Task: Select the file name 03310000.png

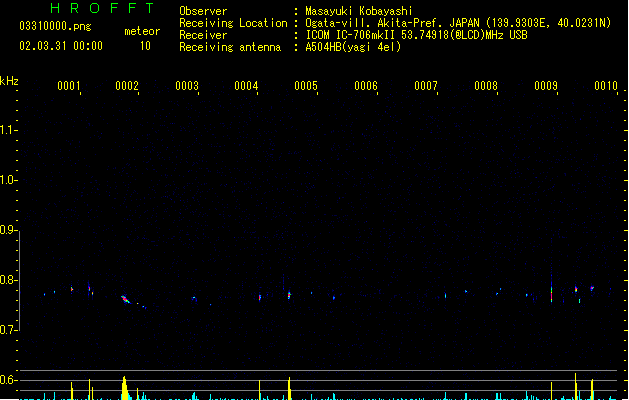Action: 55,26
